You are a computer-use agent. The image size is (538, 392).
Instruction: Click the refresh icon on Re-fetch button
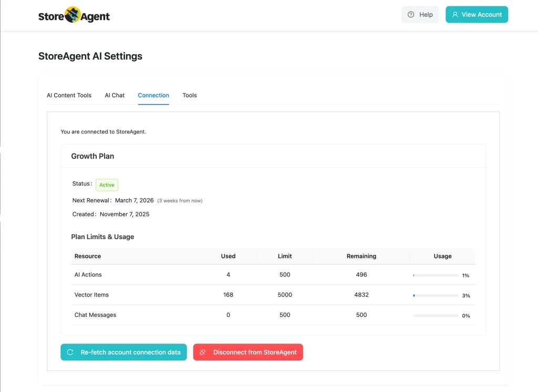(x=69, y=352)
